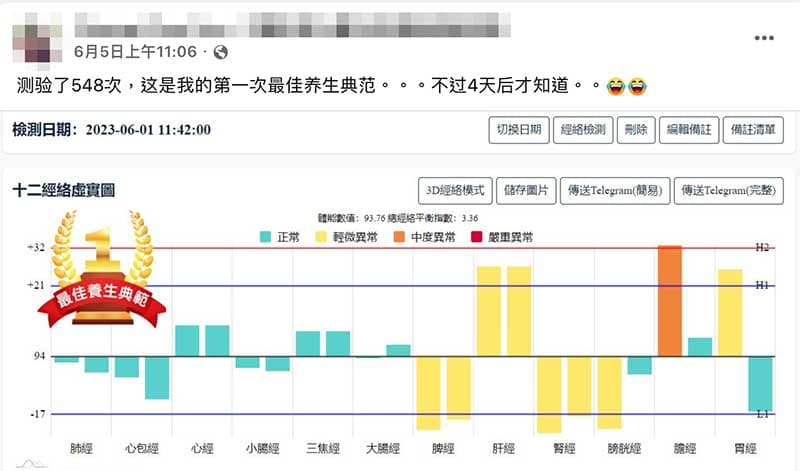Switch to 3D經絡模式 view
This screenshot has width=800, height=471.
[x=454, y=190]
